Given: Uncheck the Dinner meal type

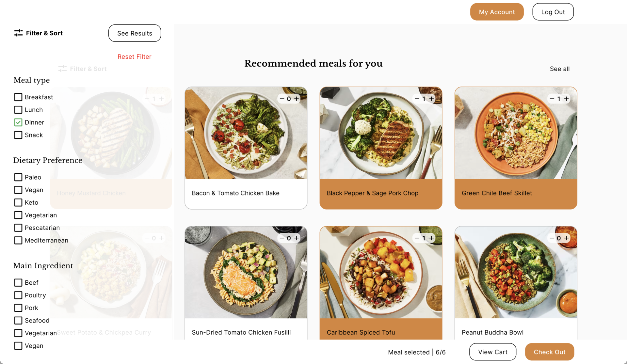Looking at the screenshot, I should 18,122.
